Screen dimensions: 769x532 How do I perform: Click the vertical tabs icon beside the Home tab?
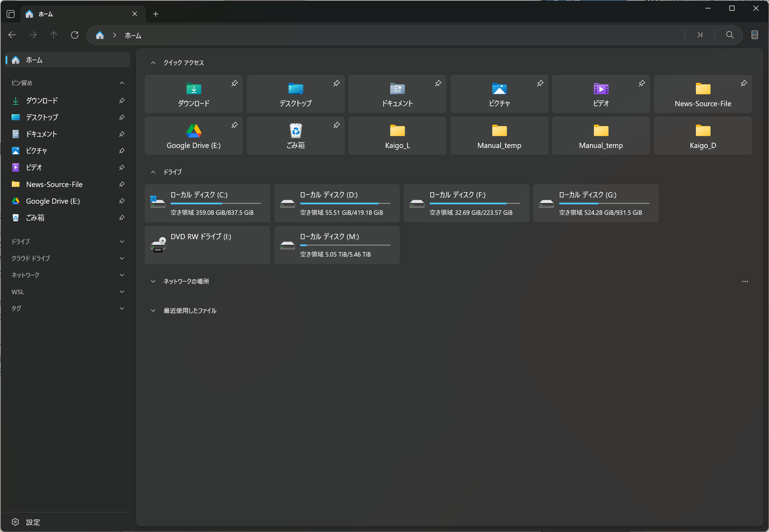11,14
